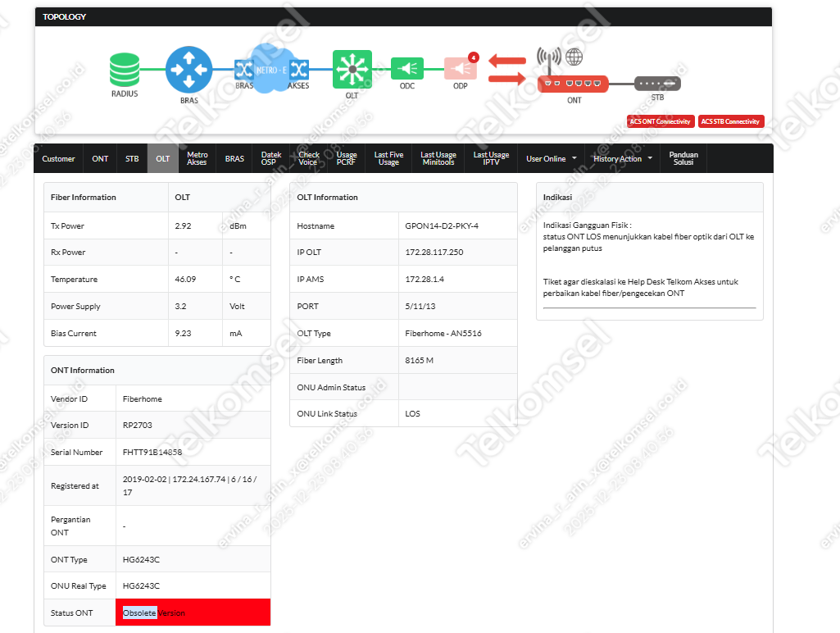Click the Indikasi Gangguan Fisik text
The width and height of the screenshot is (840, 633).
pyautogui.click(x=587, y=225)
